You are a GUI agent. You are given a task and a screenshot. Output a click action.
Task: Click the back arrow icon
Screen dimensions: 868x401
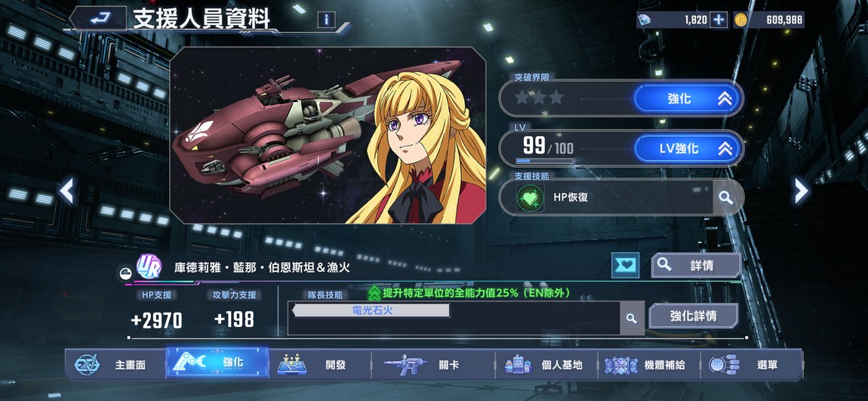[x=100, y=19]
